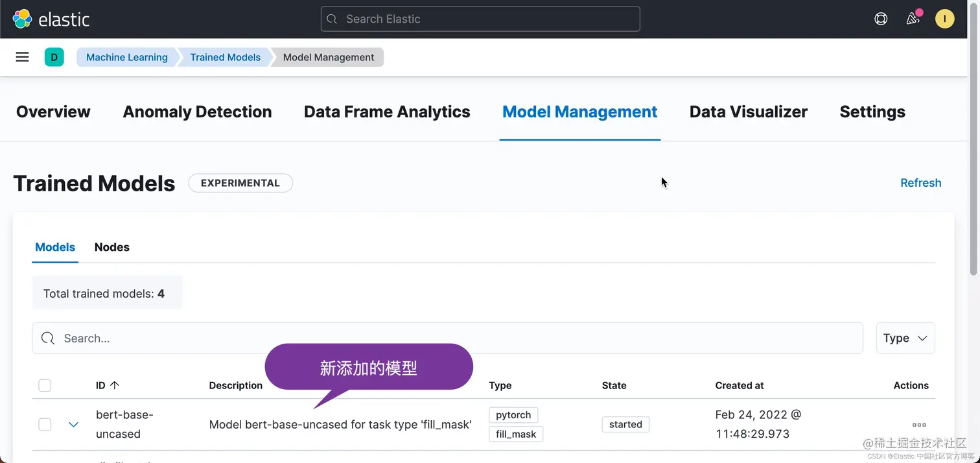Switch to the Anomaly Detection tab

coord(197,112)
